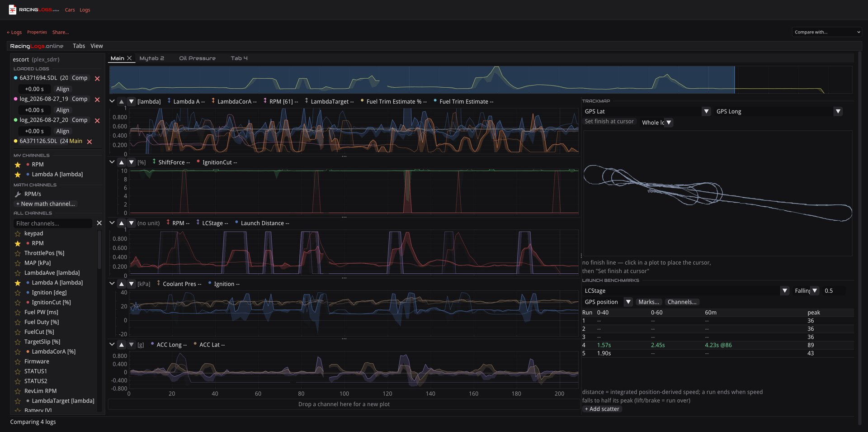
Task: Collapse the ShiftForce plot chevron
Action: click(x=112, y=161)
